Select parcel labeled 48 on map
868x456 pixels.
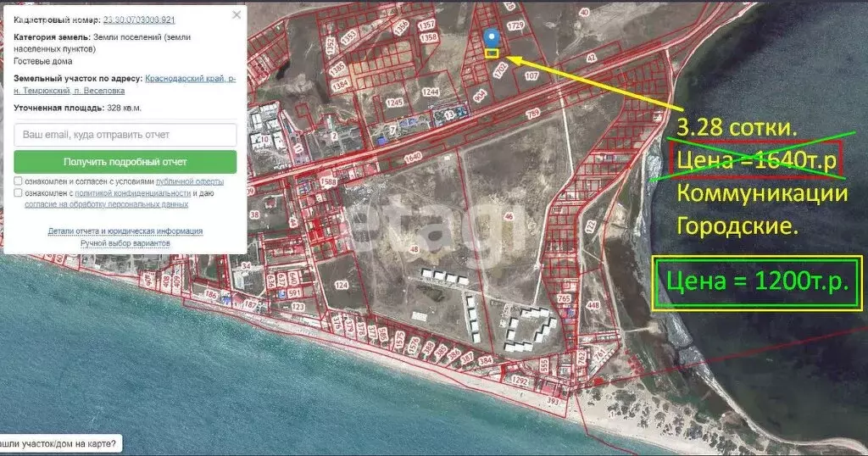click(x=414, y=249)
